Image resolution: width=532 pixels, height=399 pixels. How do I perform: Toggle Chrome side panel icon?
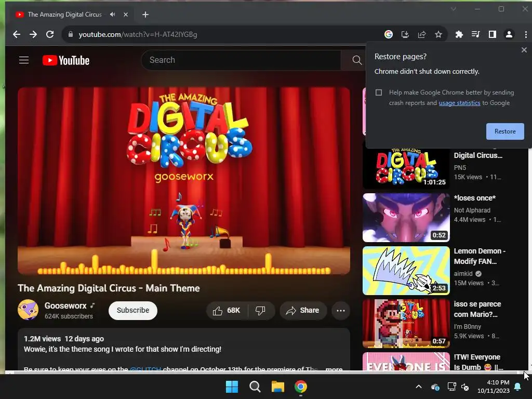click(493, 34)
